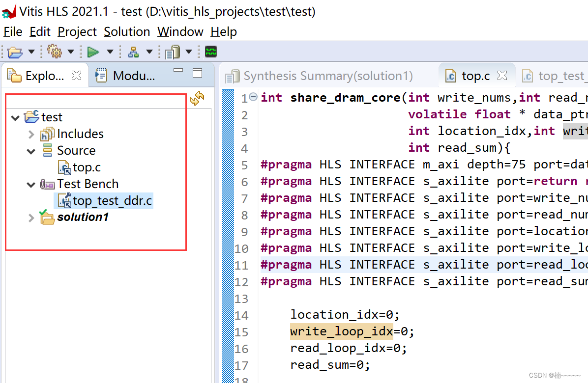Open the Window menu
This screenshot has height=383, width=588.
(x=180, y=32)
